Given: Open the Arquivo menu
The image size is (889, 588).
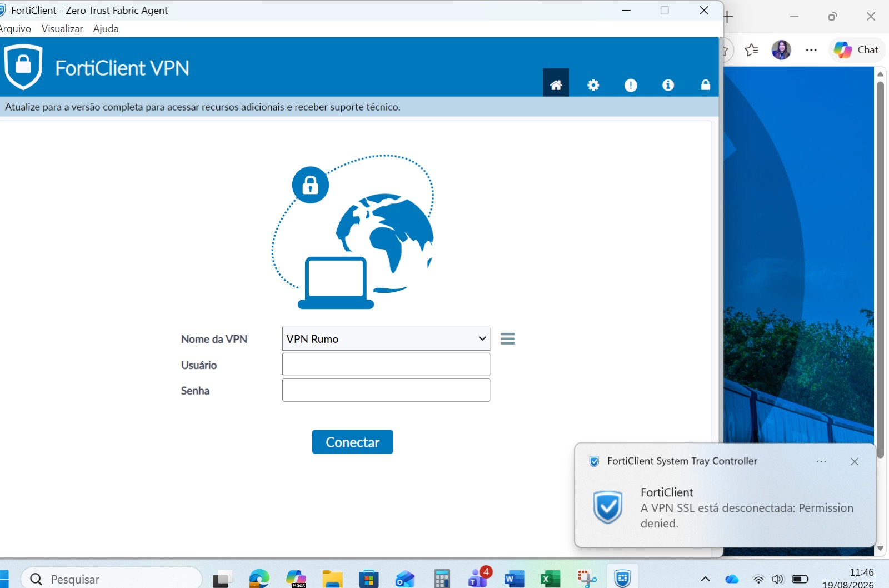Looking at the screenshot, I should click(15, 29).
